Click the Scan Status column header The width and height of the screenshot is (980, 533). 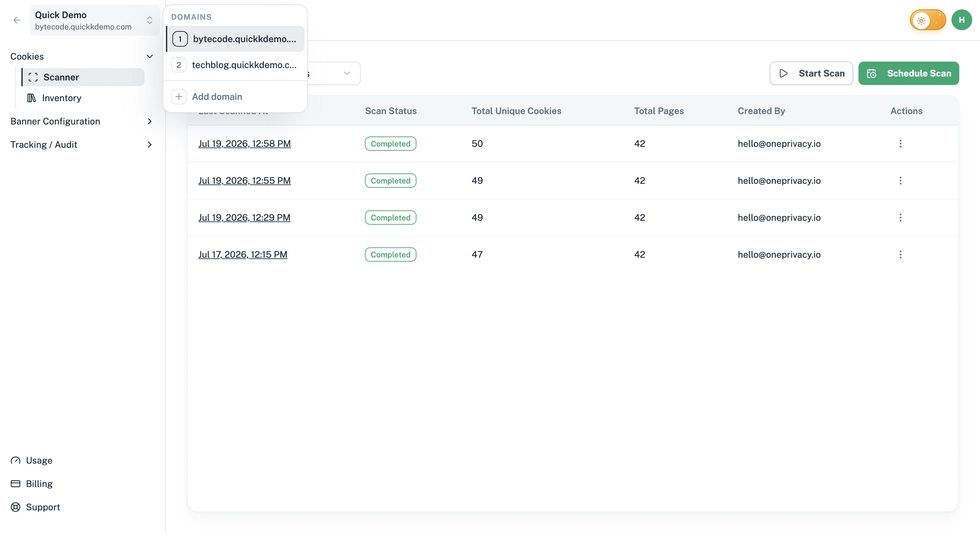391,111
